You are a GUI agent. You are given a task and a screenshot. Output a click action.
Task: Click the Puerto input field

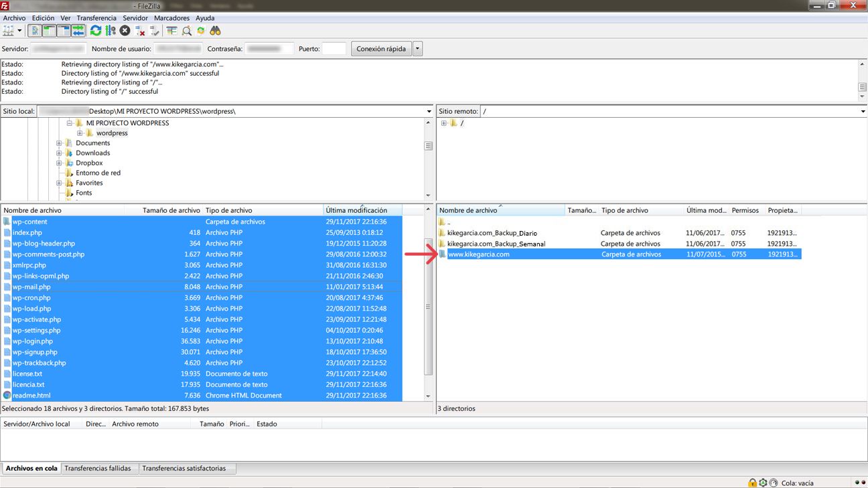point(334,49)
